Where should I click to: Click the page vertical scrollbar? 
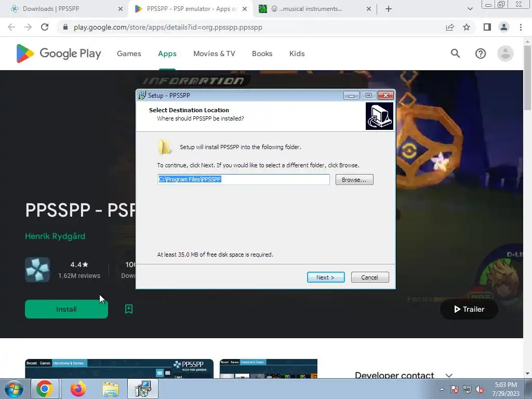(527, 77)
